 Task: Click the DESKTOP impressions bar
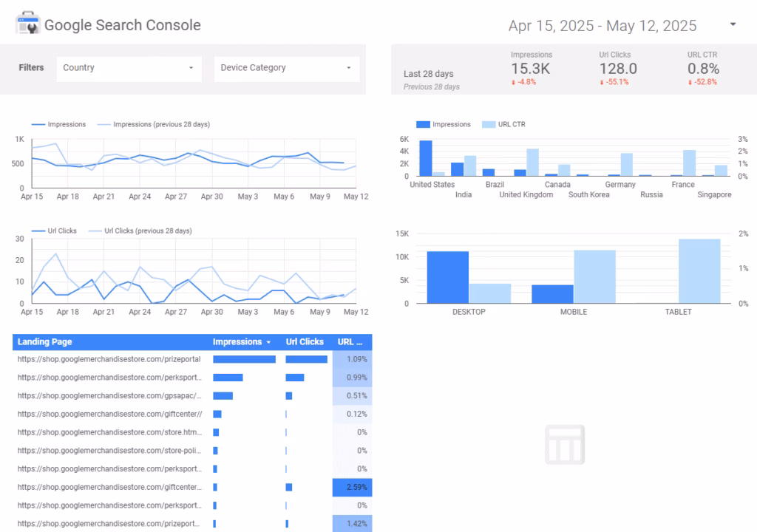[447, 277]
